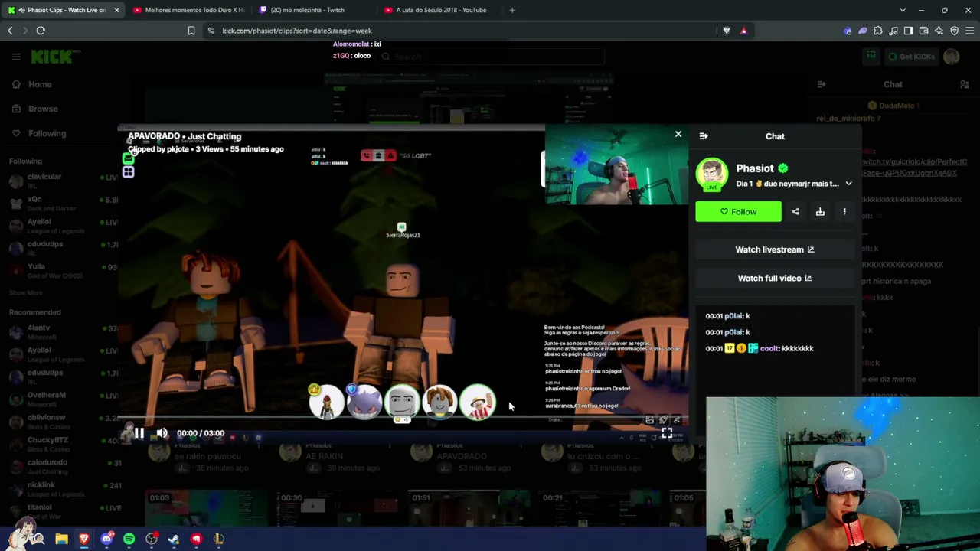Share the clip via share icon

point(795,212)
